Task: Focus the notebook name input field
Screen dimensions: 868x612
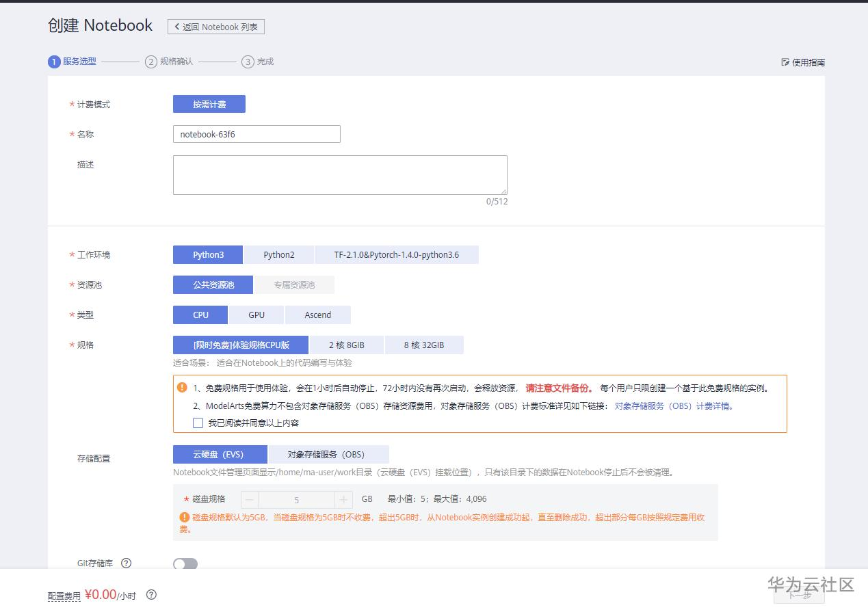Action: pyautogui.click(x=257, y=134)
